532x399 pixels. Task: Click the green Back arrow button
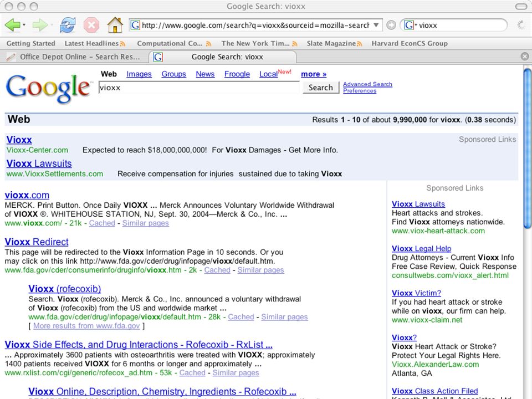click(12, 25)
